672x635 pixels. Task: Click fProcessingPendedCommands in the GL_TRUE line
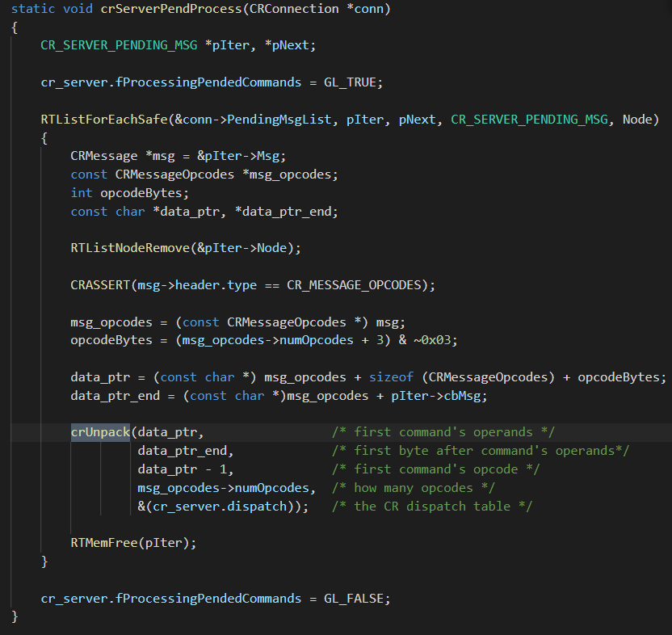[x=208, y=82]
